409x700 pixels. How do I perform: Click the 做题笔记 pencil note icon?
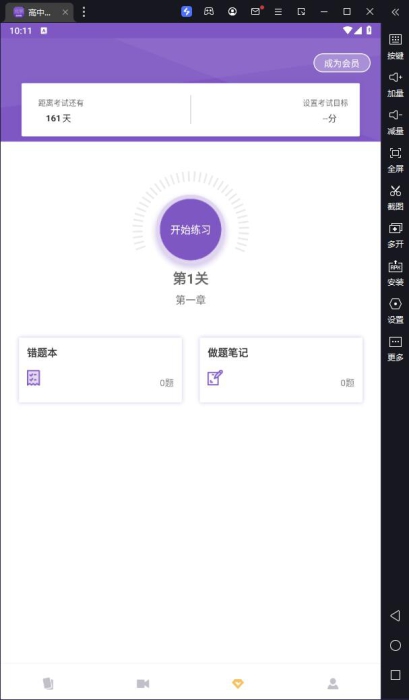click(x=215, y=378)
